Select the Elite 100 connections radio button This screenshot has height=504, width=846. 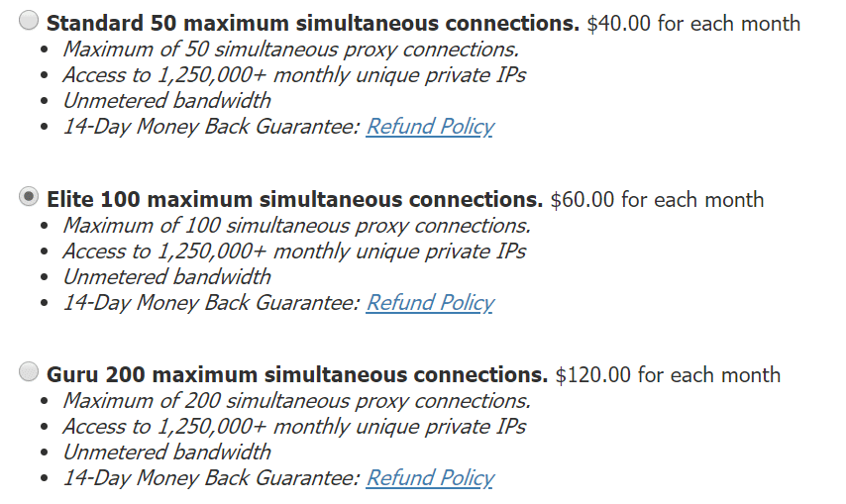pos(30,198)
